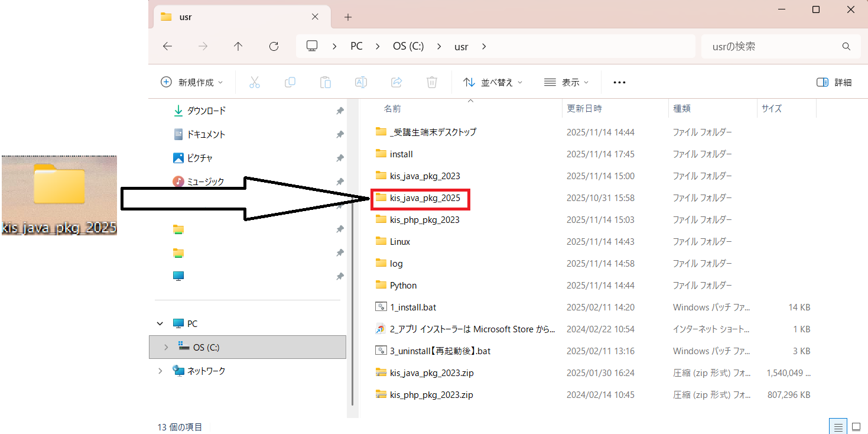868x434 pixels.
Task: Go up one folder level
Action: (238, 47)
